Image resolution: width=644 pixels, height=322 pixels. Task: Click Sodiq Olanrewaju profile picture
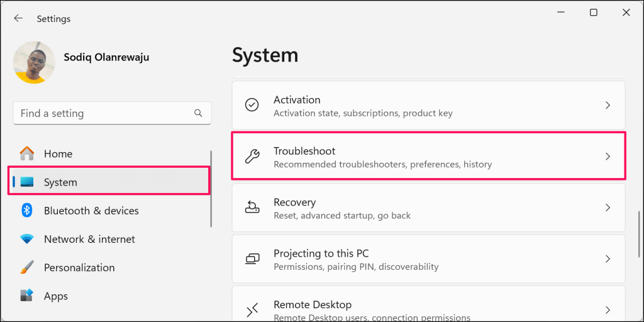[34, 62]
